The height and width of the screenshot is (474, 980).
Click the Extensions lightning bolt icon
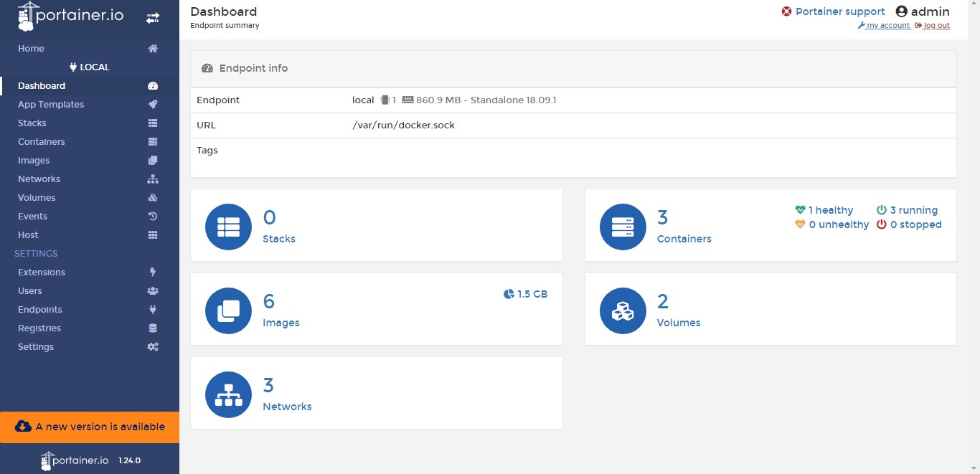(x=153, y=272)
